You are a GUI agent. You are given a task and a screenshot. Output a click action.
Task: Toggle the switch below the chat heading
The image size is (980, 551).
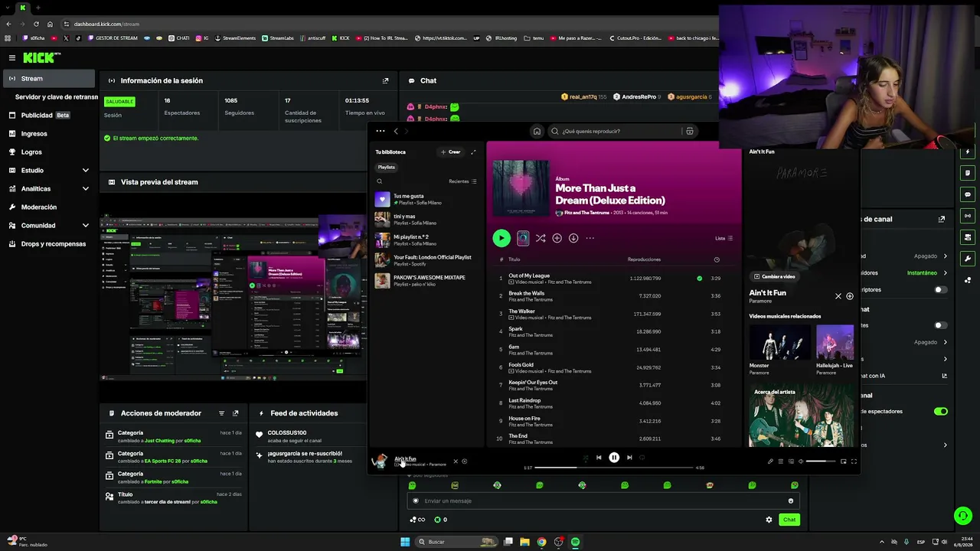tap(941, 325)
